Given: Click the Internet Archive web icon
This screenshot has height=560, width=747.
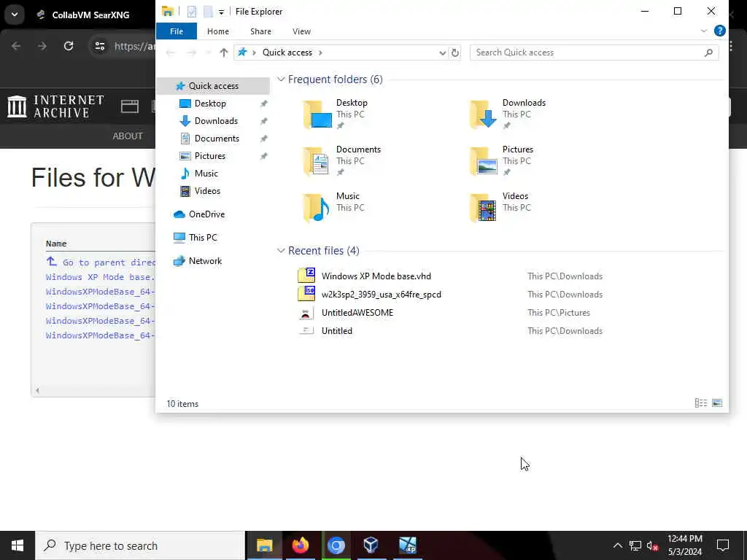Looking at the screenshot, I should (130, 106).
